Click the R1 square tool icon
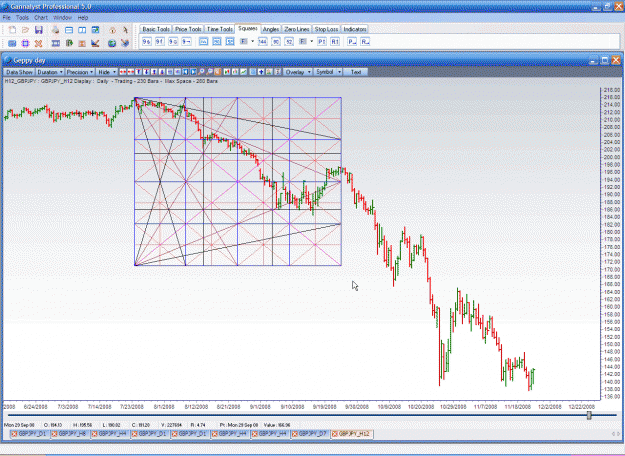 [x=335, y=42]
